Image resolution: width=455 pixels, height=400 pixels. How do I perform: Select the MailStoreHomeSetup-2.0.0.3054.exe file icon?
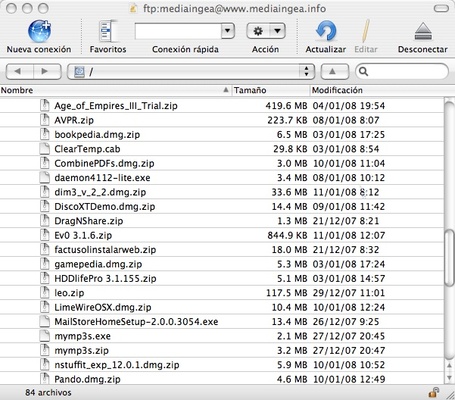point(45,321)
